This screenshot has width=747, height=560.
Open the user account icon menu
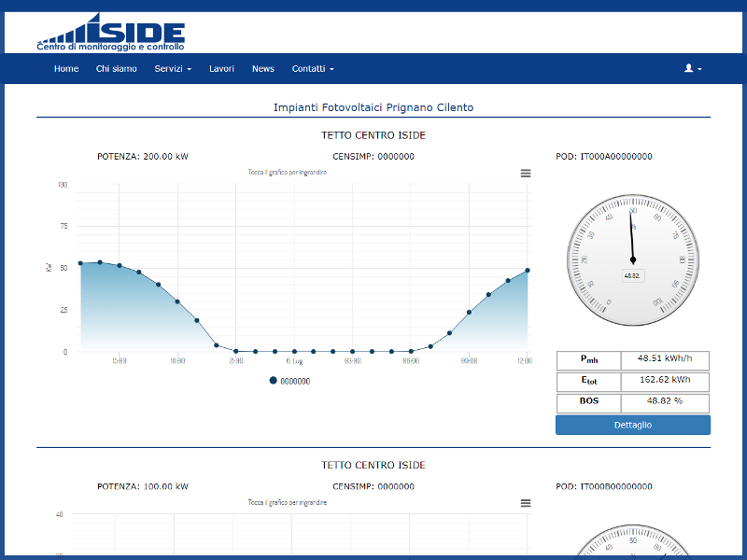click(693, 68)
